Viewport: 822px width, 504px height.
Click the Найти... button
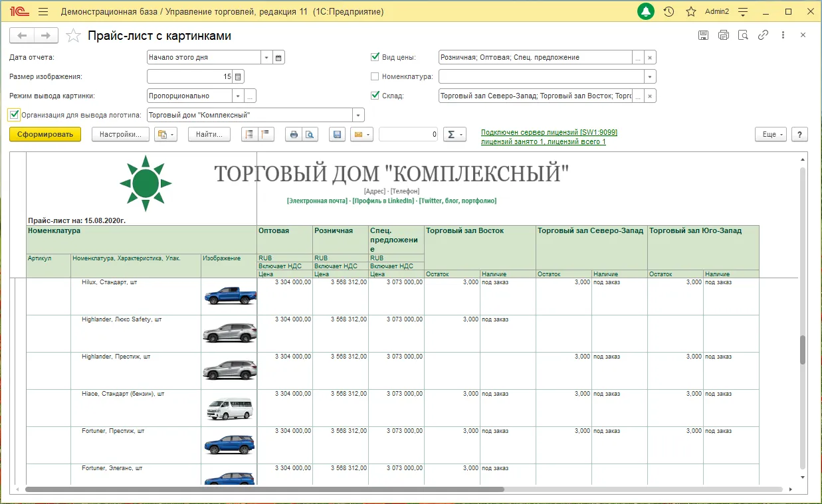[209, 134]
